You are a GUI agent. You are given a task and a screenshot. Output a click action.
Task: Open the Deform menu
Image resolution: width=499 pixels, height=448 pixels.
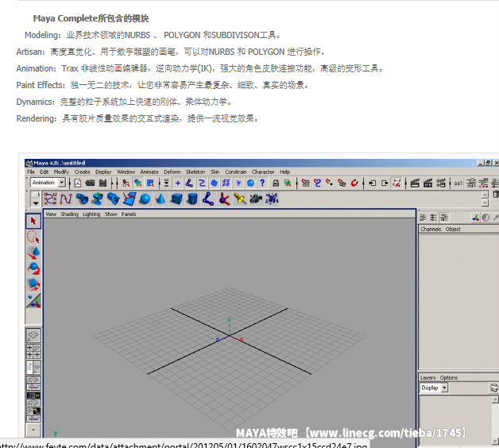[172, 172]
